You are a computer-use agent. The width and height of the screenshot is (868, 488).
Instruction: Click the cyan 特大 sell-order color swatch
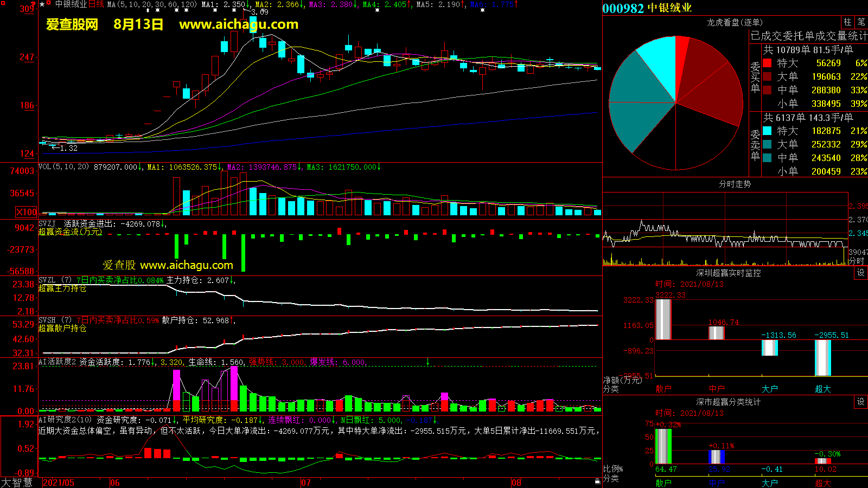[x=767, y=131]
